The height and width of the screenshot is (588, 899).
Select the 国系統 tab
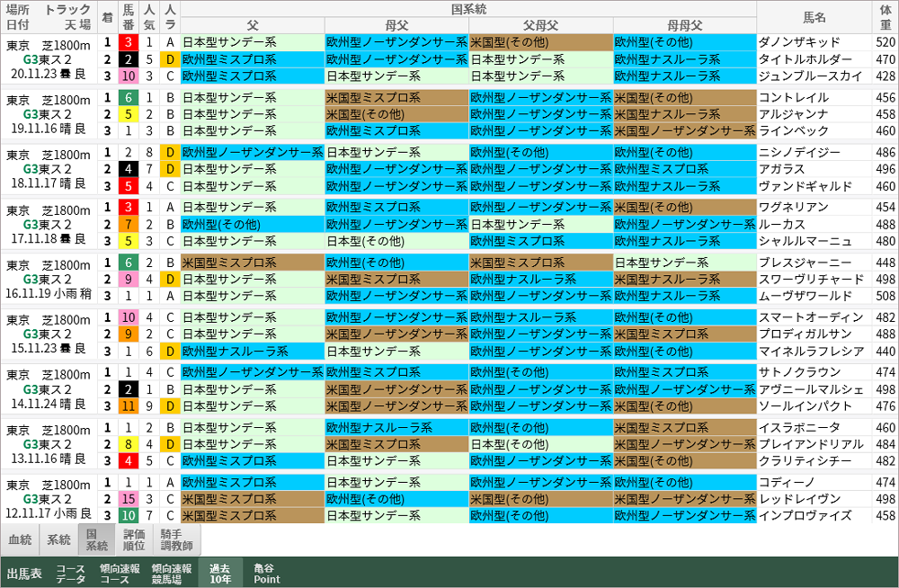click(97, 539)
